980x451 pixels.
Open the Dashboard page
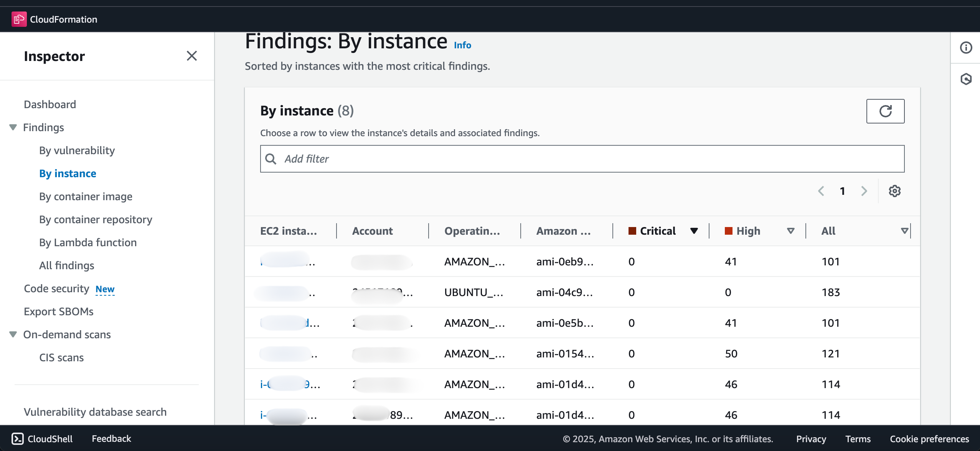click(x=50, y=104)
